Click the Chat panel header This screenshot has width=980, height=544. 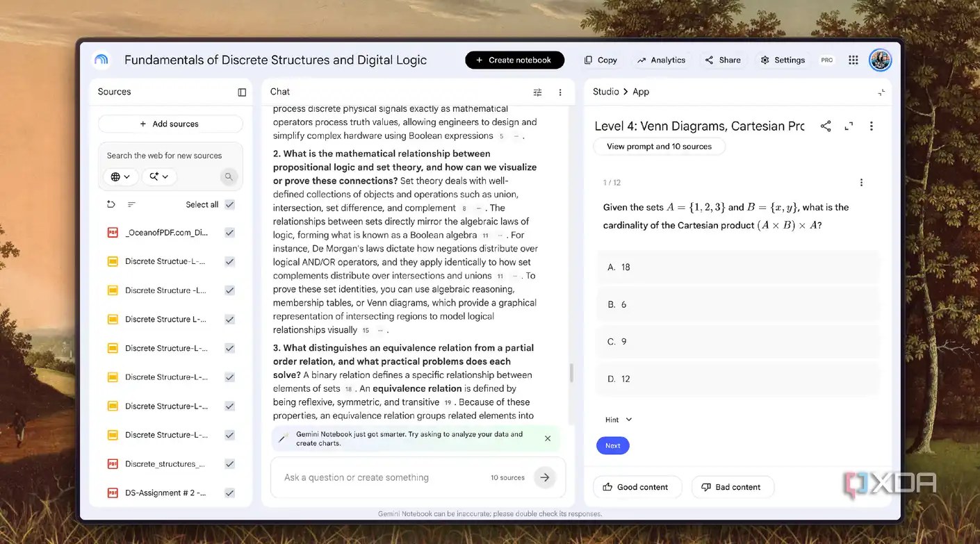(280, 92)
